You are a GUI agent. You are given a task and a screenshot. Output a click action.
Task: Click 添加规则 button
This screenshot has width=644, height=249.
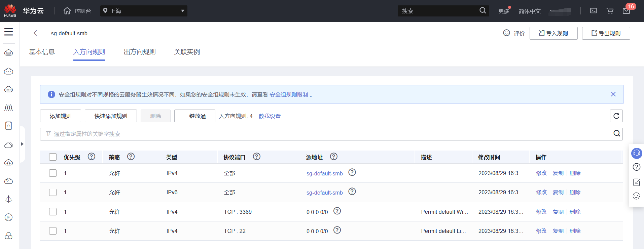coord(61,116)
